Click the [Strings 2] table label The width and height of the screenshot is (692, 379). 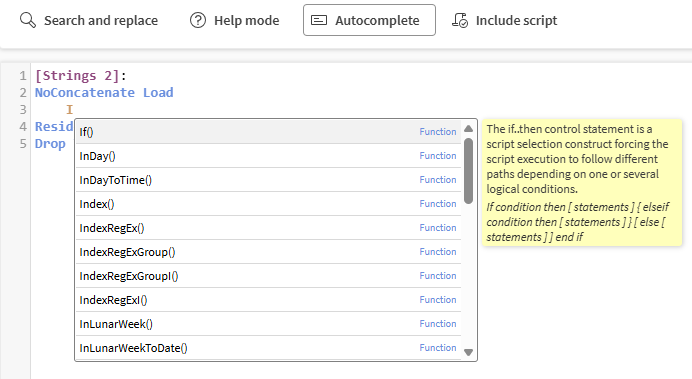tap(77, 75)
